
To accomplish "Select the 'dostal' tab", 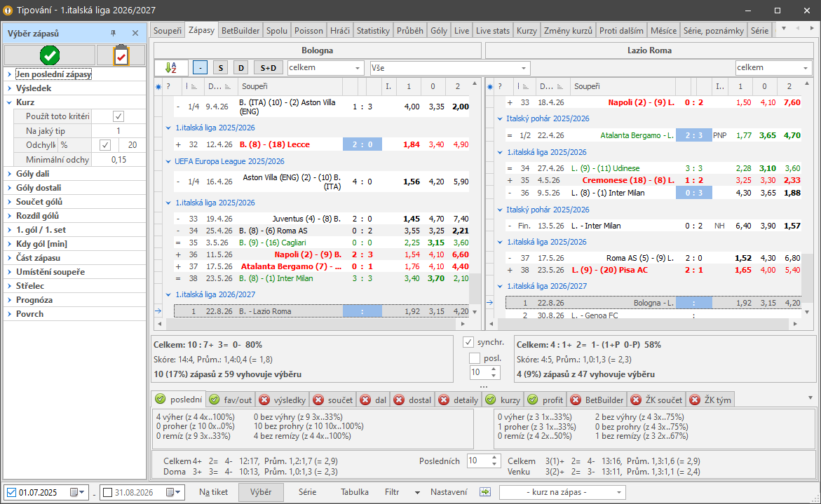I will [412, 400].
